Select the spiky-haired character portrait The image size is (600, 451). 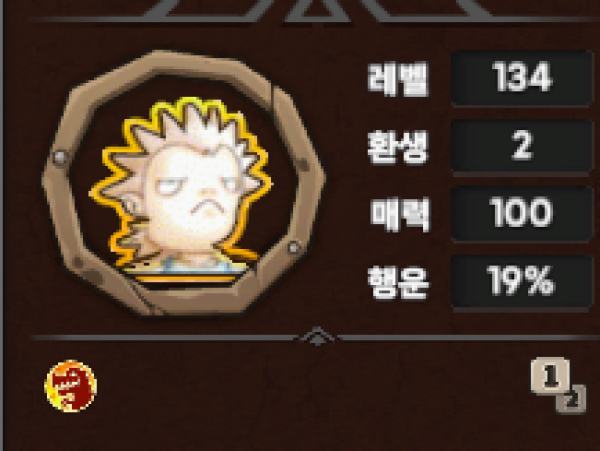pyautogui.click(x=181, y=189)
